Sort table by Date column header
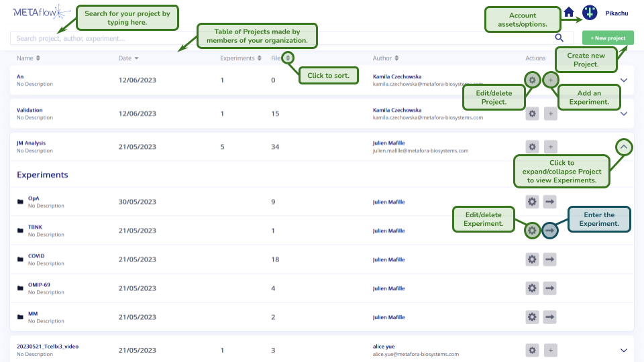This screenshot has width=644, height=362. (128, 58)
